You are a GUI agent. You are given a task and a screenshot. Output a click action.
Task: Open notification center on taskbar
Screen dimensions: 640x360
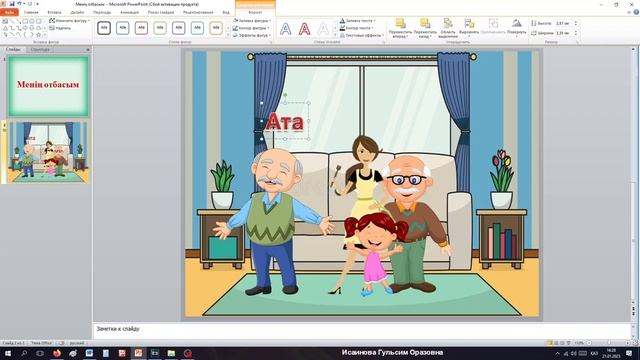tap(629, 353)
